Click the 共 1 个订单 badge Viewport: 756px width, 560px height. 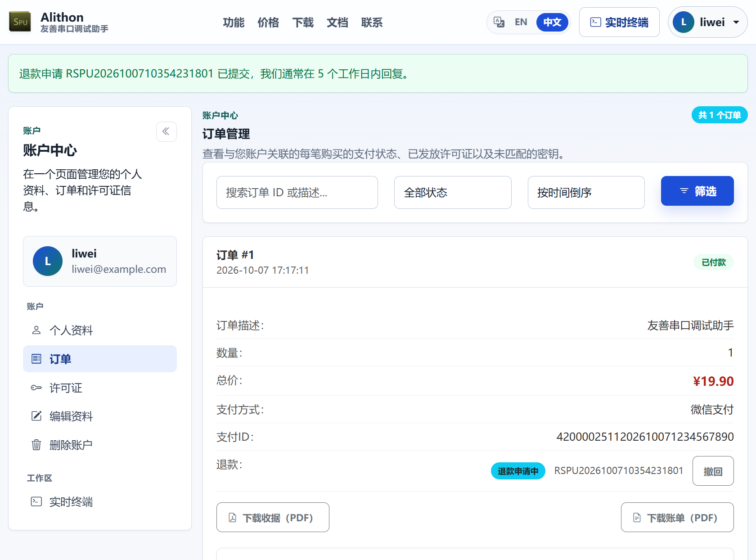[720, 115]
